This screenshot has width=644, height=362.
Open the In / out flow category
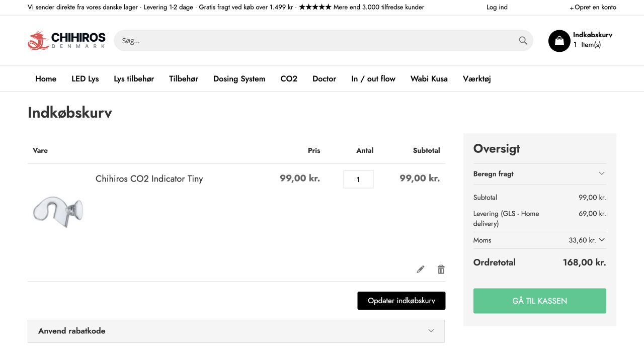[373, 78]
